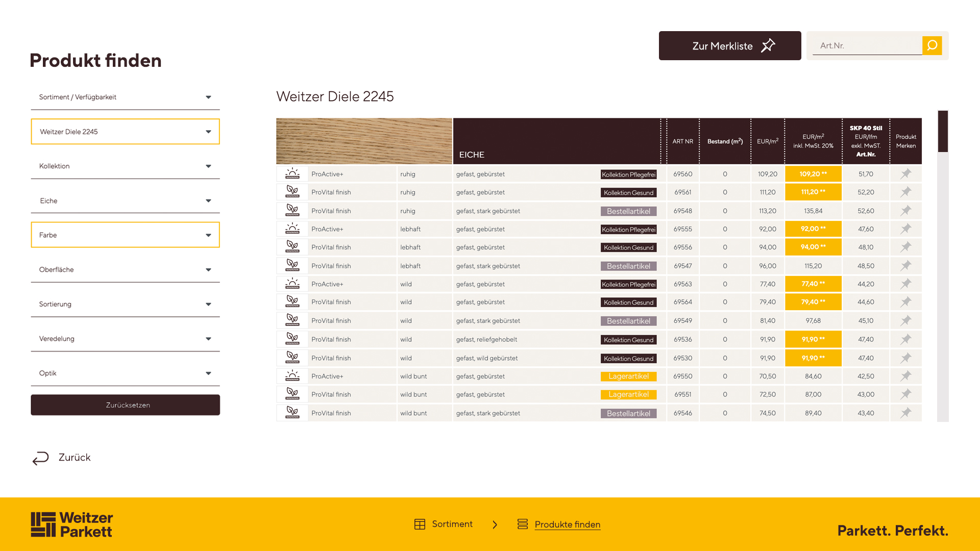Open the Sortiment / Verfügbarkeit dropdown
This screenshot has width=980, height=551.
point(125,97)
